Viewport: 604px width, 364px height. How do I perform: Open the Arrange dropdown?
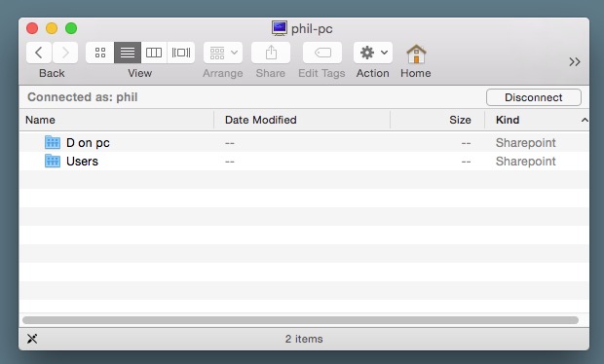[x=223, y=53]
